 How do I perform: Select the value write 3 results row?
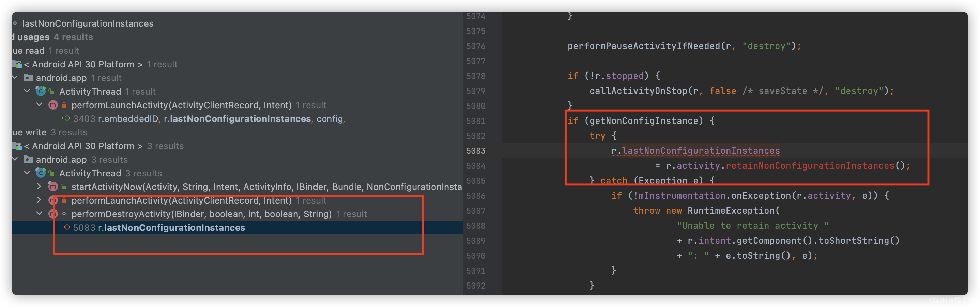(x=50, y=132)
